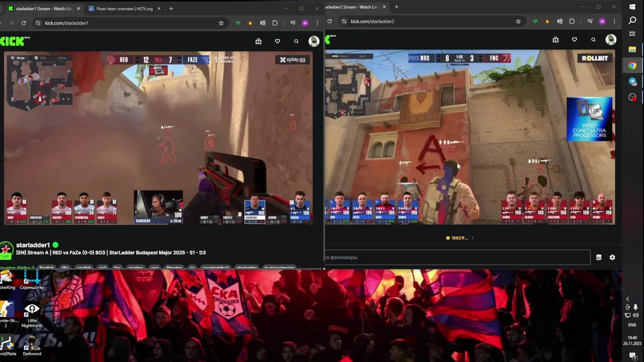Open the flame extension in starladder1 window
Screen dimensions: 644x362
tap(250, 23)
